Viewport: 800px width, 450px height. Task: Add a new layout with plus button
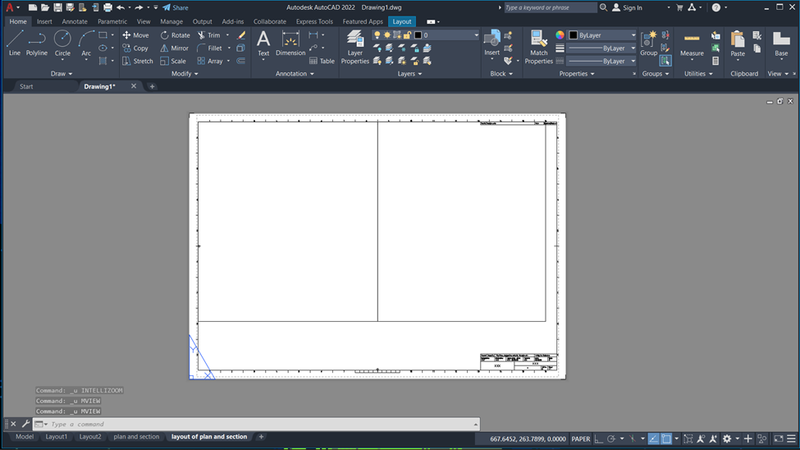(x=261, y=437)
